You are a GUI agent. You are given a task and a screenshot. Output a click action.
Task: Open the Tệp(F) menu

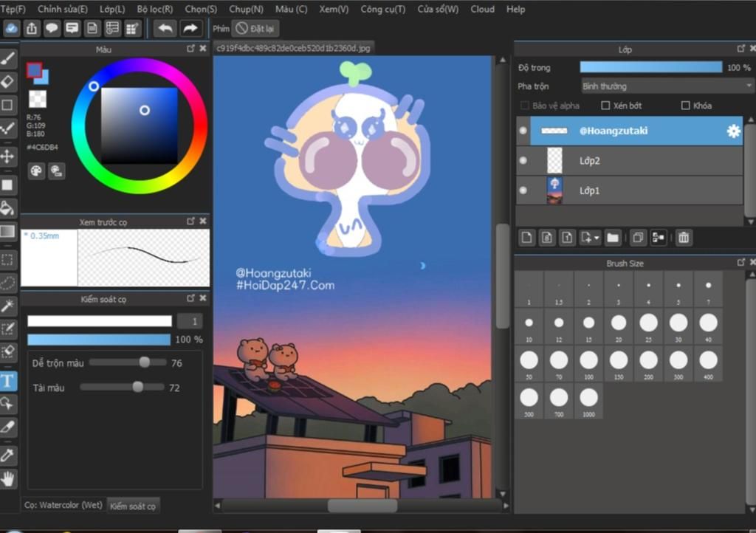(x=13, y=9)
